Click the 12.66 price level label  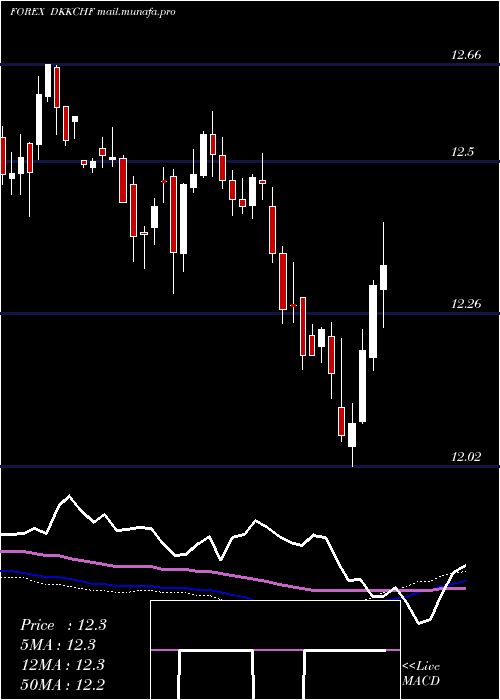point(466,55)
